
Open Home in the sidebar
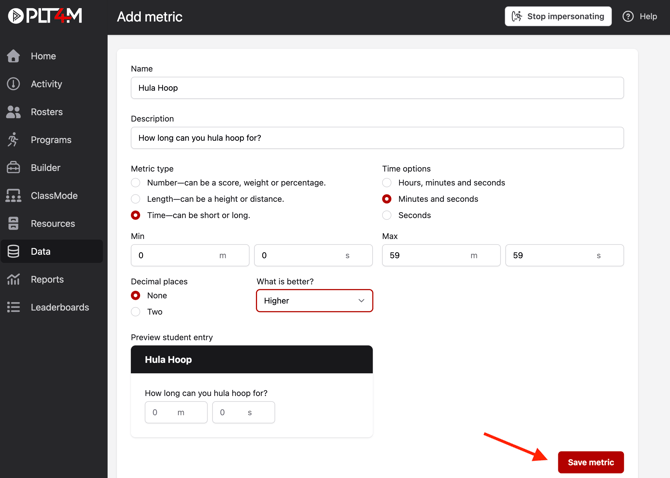pos(52,56)
